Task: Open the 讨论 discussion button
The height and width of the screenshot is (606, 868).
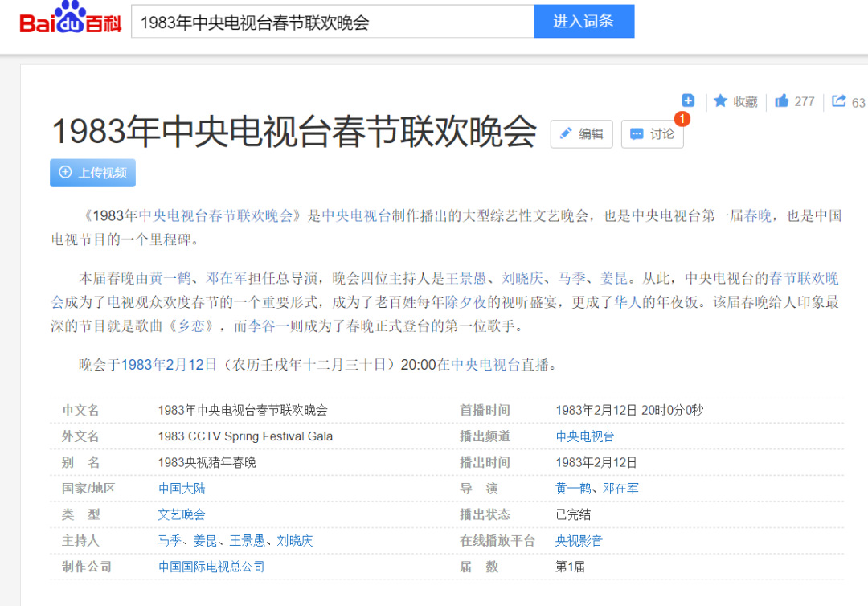Action: [652, 134]
